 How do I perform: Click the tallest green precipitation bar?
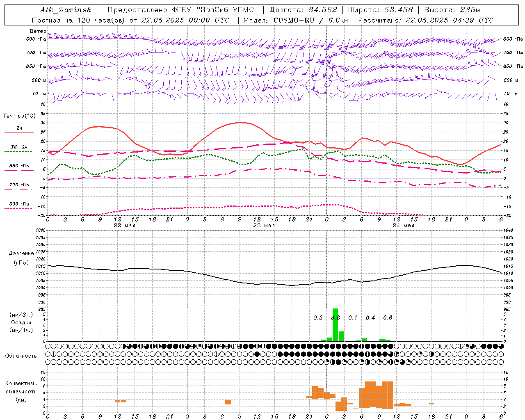(x=335, y=325)
